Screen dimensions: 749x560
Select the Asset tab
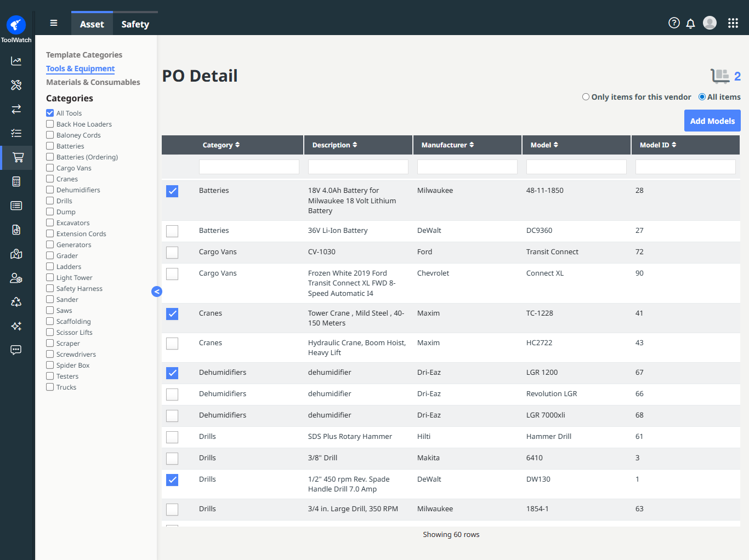(x=92, y=24)
